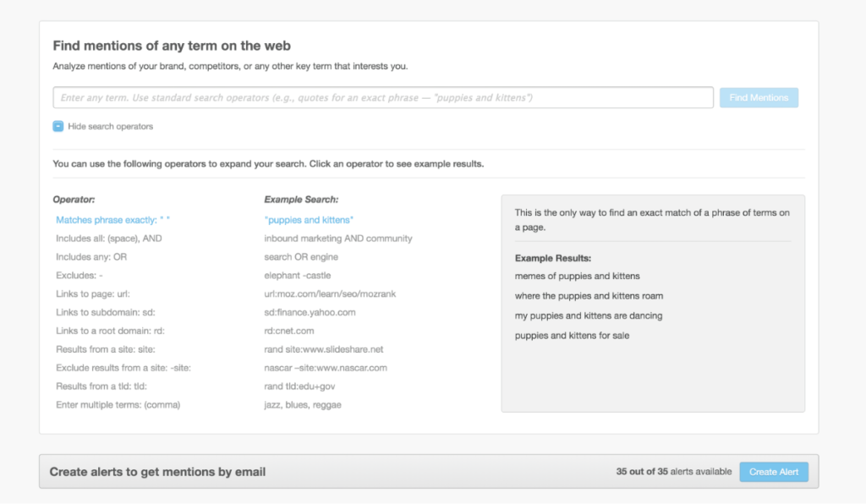Select 'Exclude results from a site' operator
The width and height of the screenshot is (866, 504).
pos(123,368)
